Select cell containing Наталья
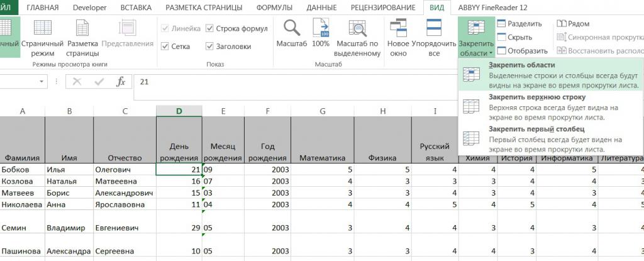Image resolution: width=644 pixels, height=261 pixels. pyautogui.click(x=69, y=181)
